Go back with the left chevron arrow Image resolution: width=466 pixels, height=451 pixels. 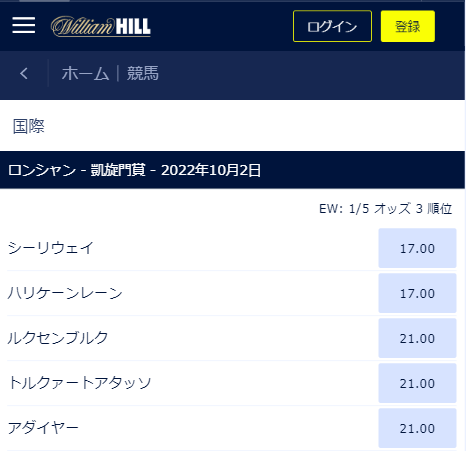click(x=24, y=73)
